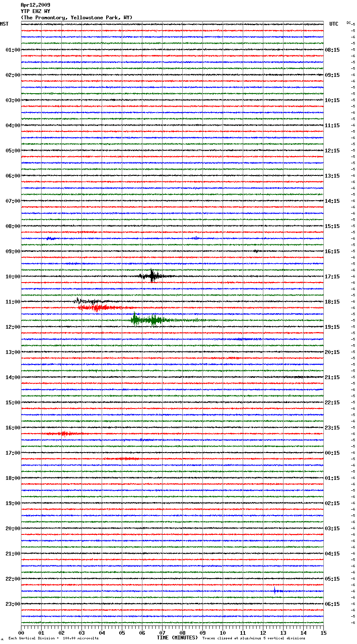This screenshot has height=644, width=357.
Task: Click the 18:15 UTC label
Action: click(332, 302)
